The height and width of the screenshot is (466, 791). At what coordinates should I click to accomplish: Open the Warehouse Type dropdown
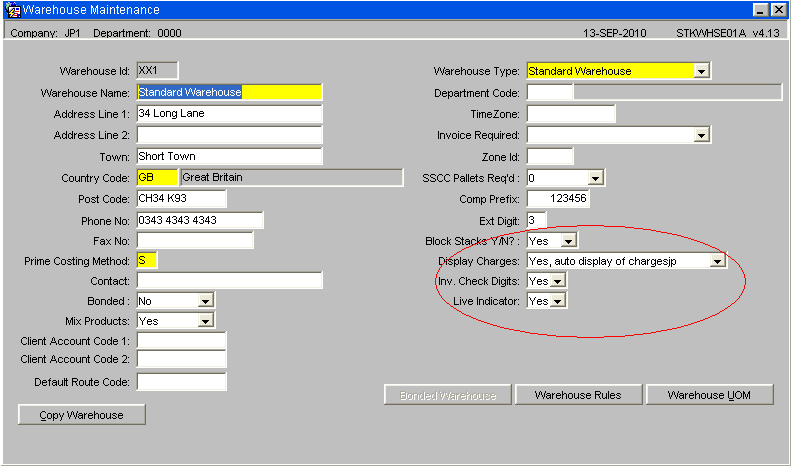click(701, 71)
